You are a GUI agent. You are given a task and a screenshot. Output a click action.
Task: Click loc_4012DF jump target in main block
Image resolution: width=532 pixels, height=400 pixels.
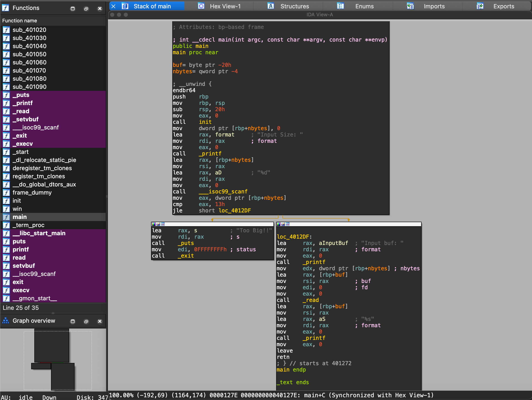coord(235,211)
